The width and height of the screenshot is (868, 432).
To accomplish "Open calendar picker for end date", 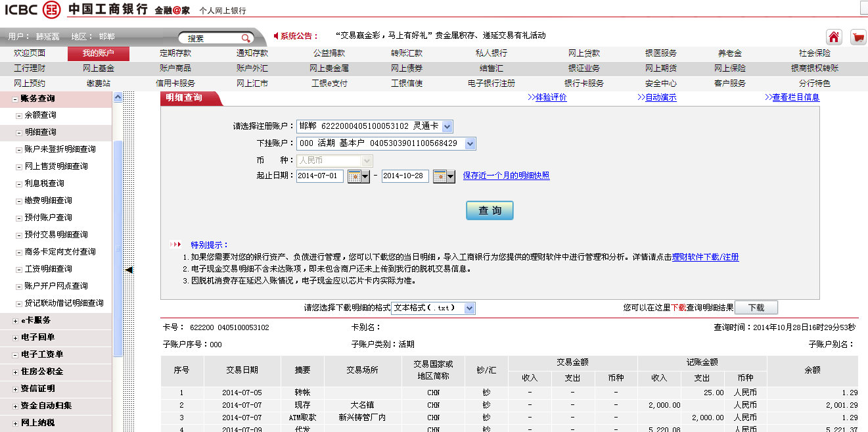I will coord(444,176).
